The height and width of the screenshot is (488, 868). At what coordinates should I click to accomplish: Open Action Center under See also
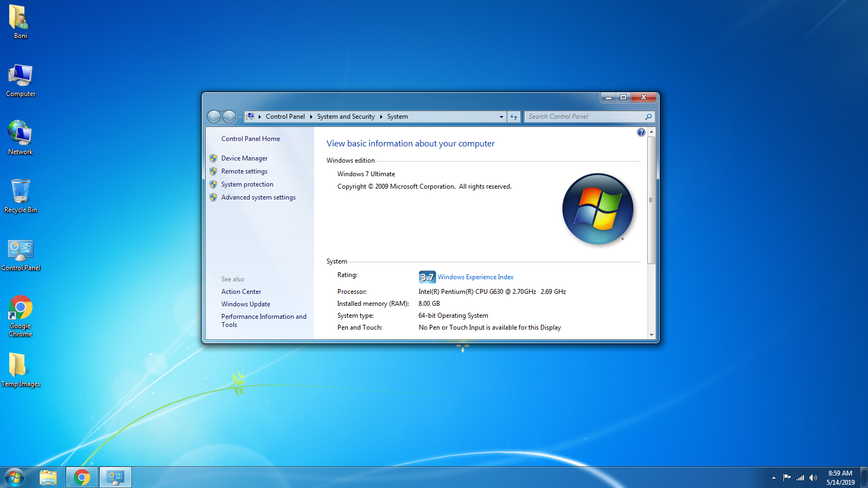(241, 292)
